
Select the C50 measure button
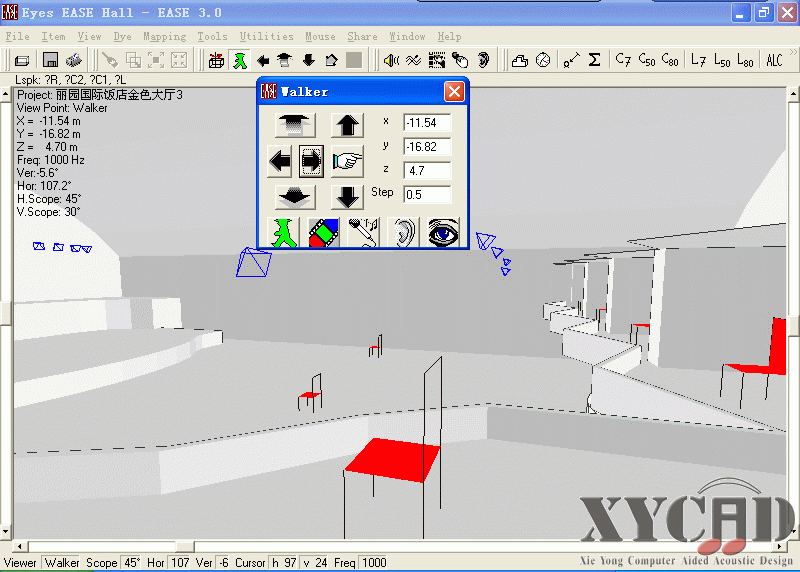[646, 60]
